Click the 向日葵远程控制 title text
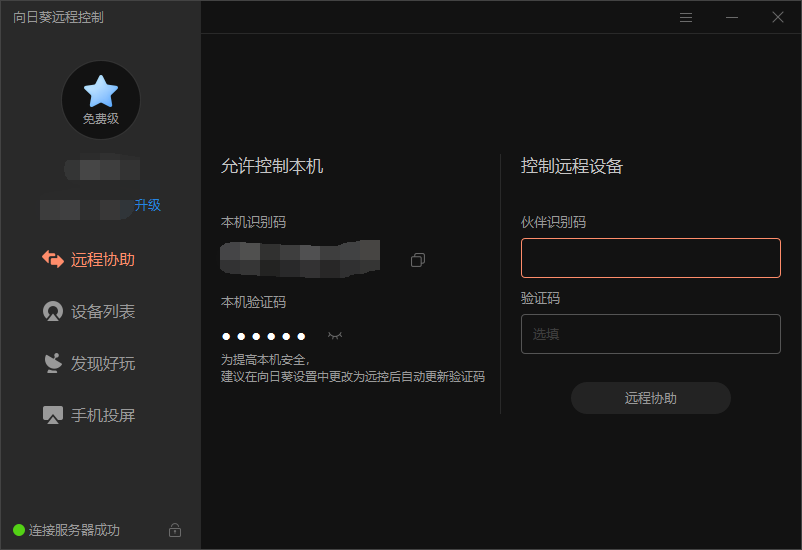The image size is (802, 550). tap(58, 17)
